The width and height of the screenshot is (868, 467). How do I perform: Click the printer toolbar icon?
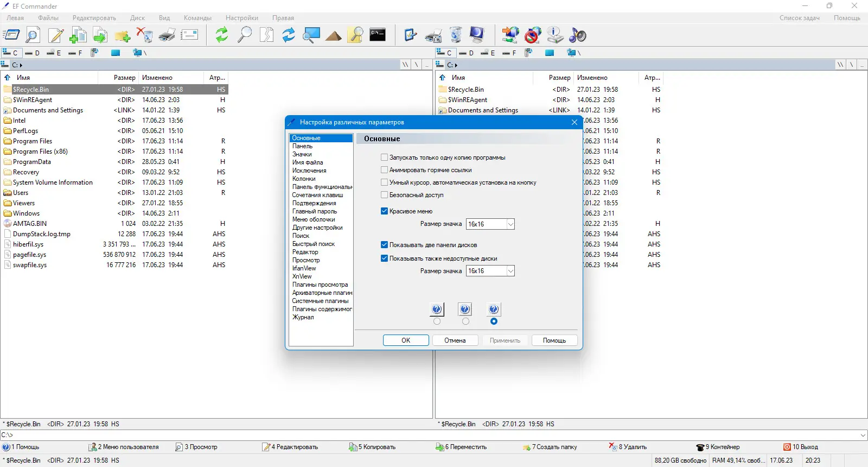[x=167, y=35]
